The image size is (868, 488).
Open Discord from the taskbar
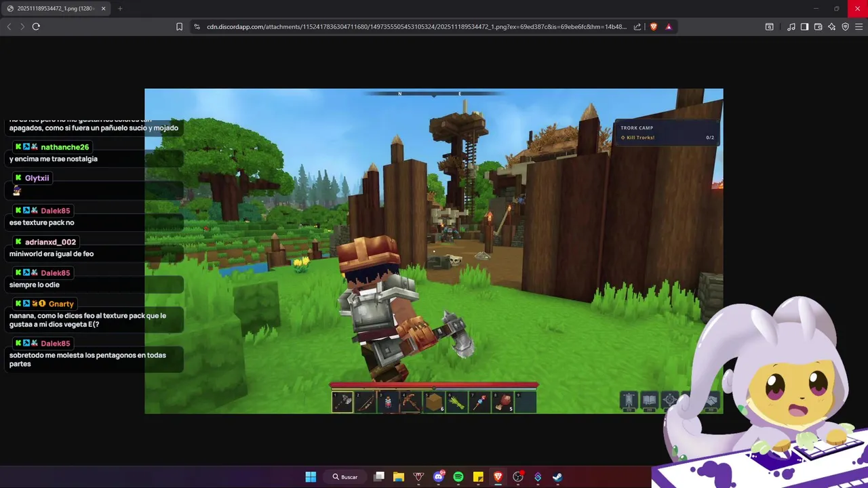[x=439, y=476]
